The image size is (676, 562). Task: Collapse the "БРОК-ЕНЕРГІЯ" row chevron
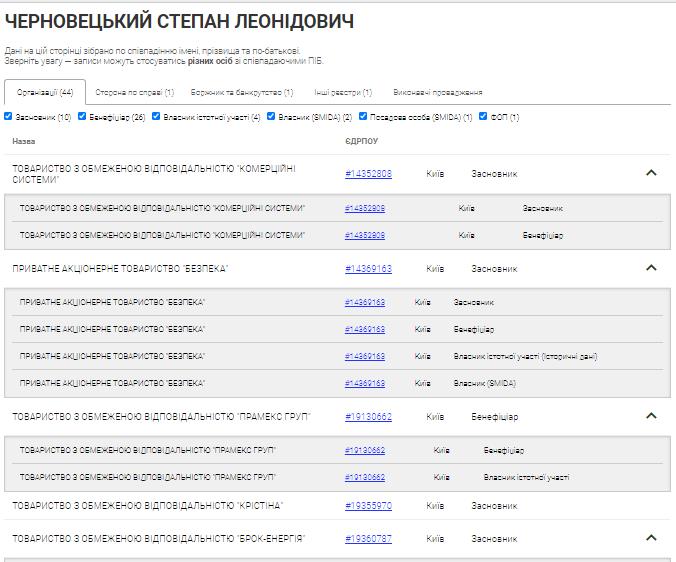coord(651,538)
